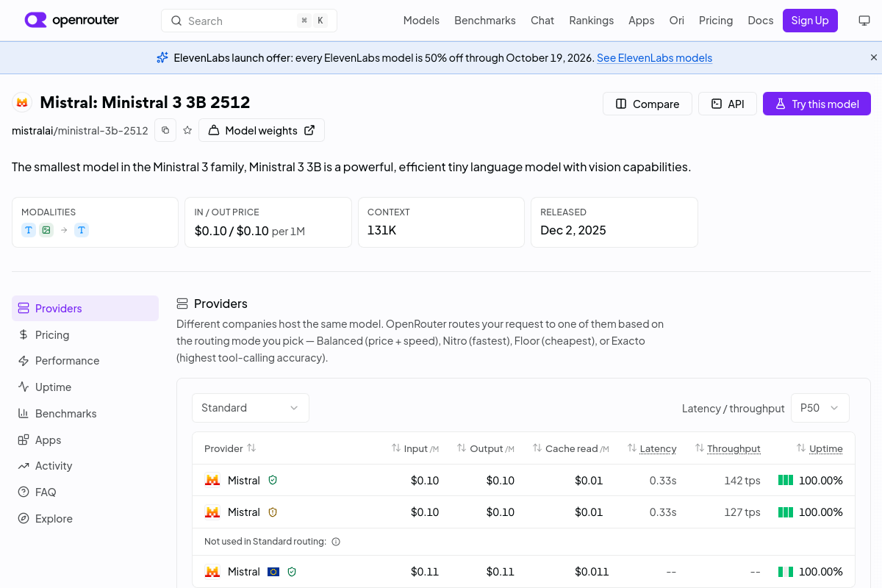Open Ori from the top navigation
The image size is (882, 588).
click(677, 21)
